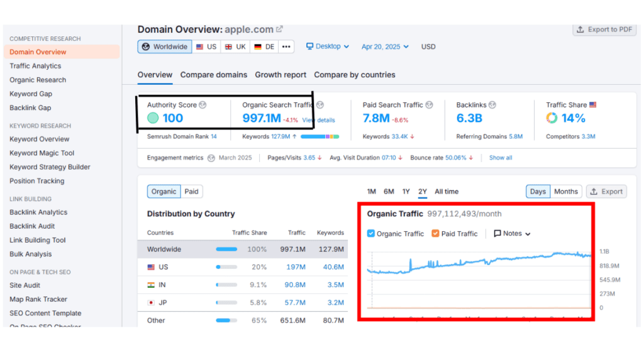Set chart granularity to Months

(x=566, y=192)
